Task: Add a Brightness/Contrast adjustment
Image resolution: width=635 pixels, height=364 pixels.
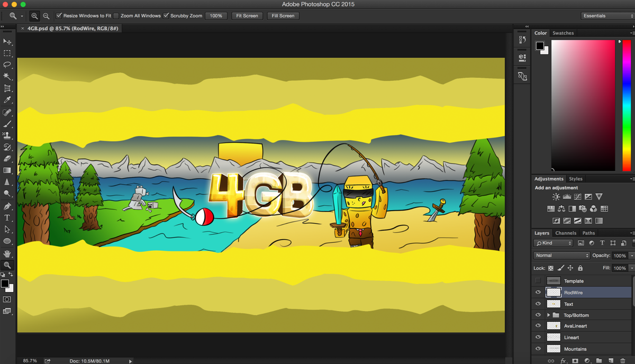Action: coord(556,197)
